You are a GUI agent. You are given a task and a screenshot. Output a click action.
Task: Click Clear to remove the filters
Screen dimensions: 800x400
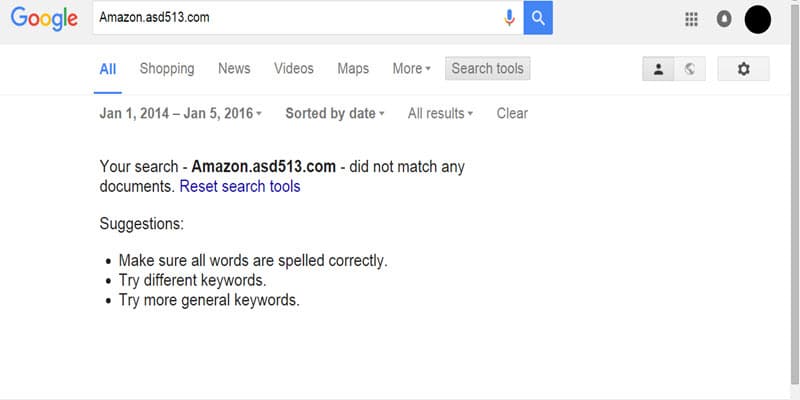tap(512, 113)
